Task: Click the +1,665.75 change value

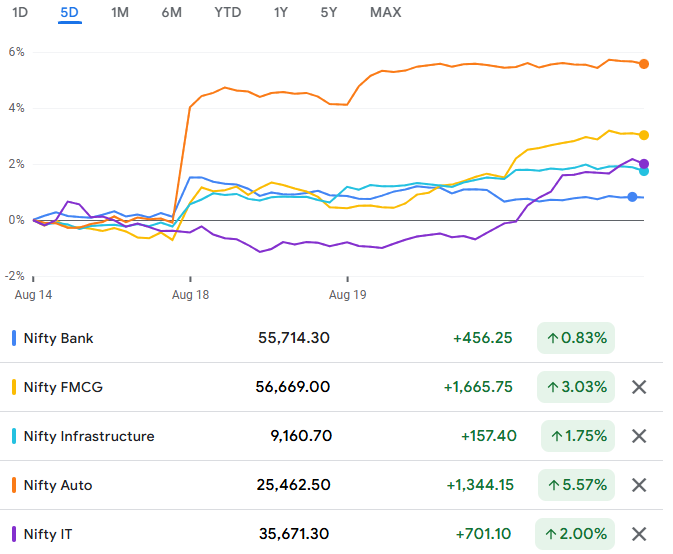Action: pyautogui.click(x=478, y=387)
